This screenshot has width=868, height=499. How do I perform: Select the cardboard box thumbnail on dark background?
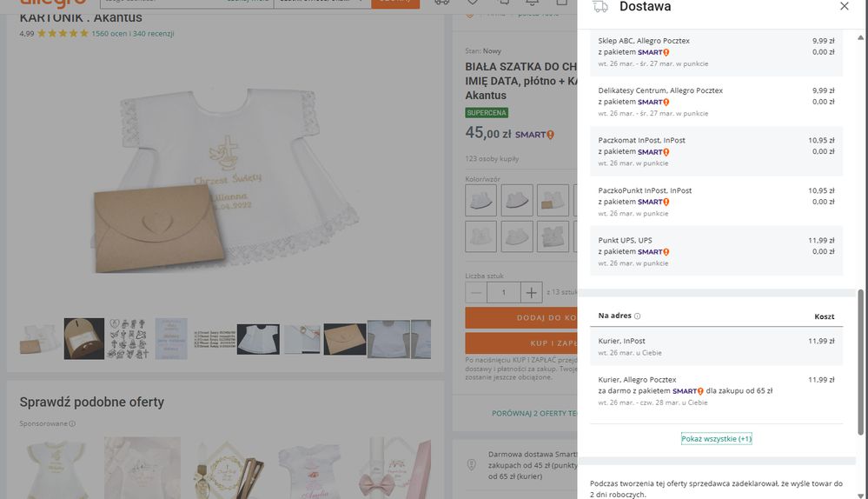tap(84, 338)
